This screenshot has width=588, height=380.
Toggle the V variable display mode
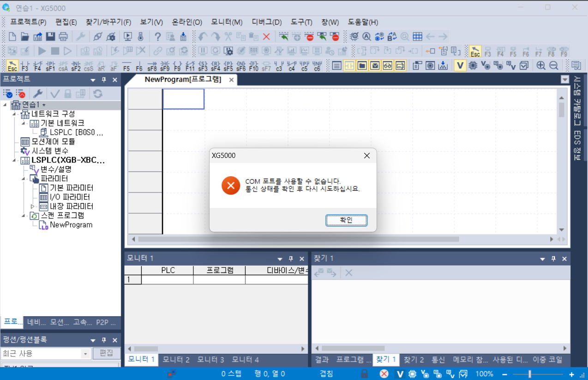(460, 65)
